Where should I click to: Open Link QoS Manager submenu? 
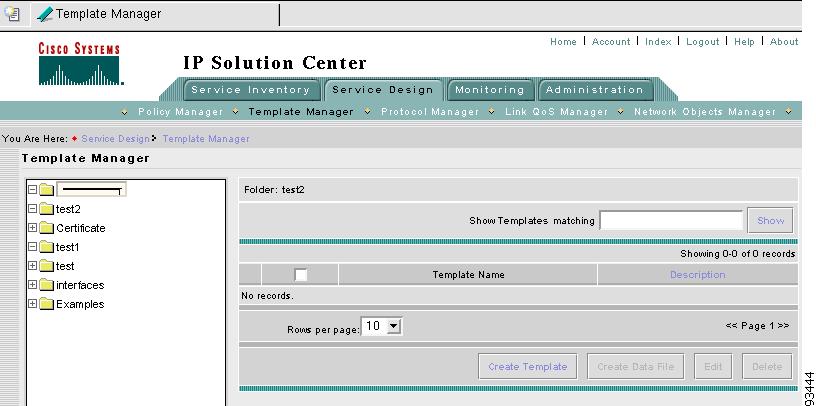tap(556, 111)
